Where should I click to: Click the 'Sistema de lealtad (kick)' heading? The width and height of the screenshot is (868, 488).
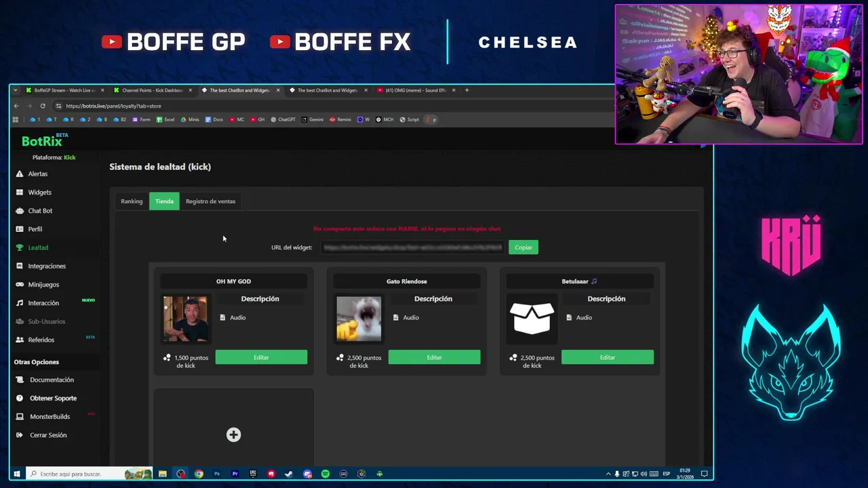pos(160,167)
